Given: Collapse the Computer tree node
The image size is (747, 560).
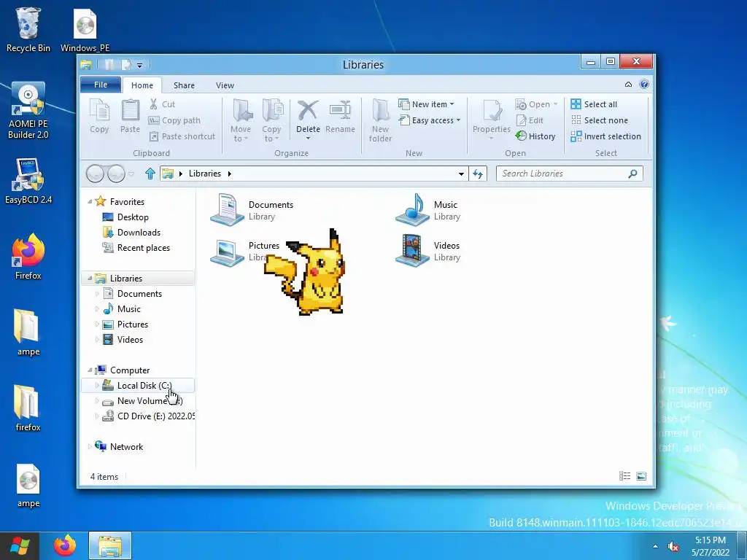Looking at the screenshot, I should [x=90, y=370].
